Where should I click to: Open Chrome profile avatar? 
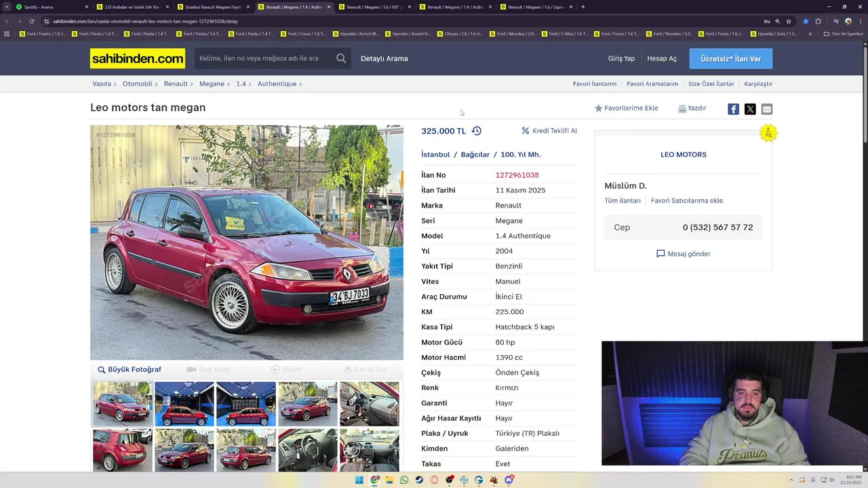point(848,21)
